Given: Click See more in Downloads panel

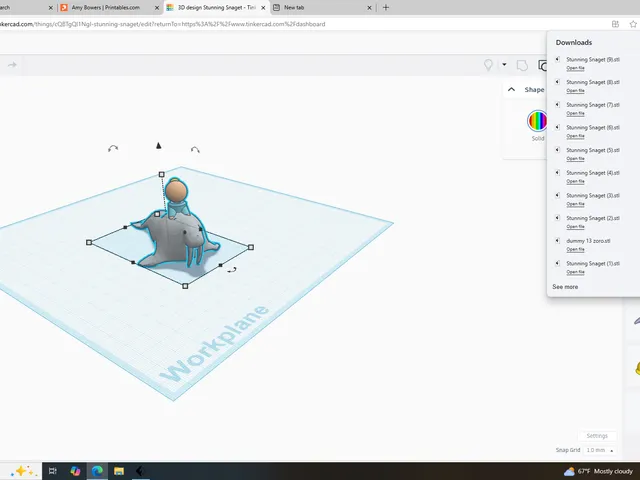Looking at the screenshot, I should point(565,287).
